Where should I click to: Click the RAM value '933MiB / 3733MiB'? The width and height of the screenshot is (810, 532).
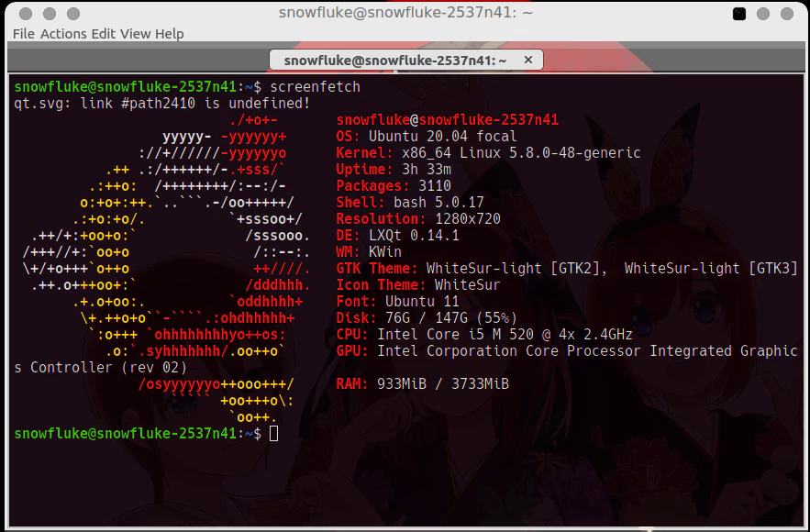coord(443,384)
